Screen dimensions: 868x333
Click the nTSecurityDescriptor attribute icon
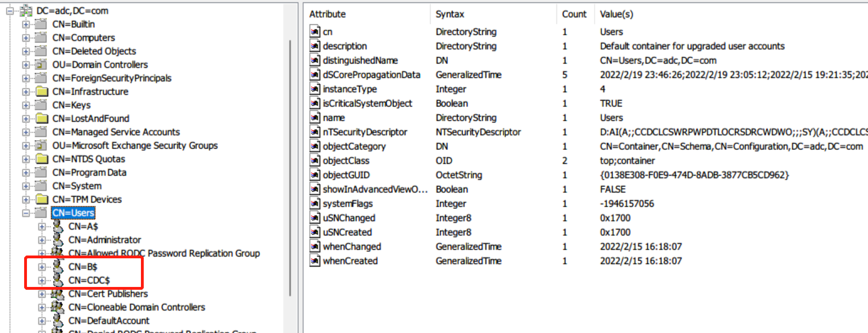(x=315, y=132)
